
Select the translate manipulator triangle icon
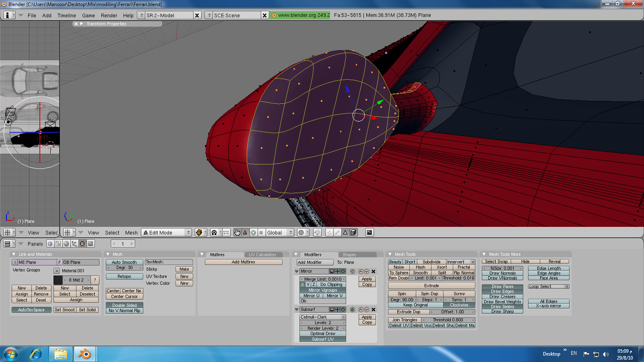point(245,232)
